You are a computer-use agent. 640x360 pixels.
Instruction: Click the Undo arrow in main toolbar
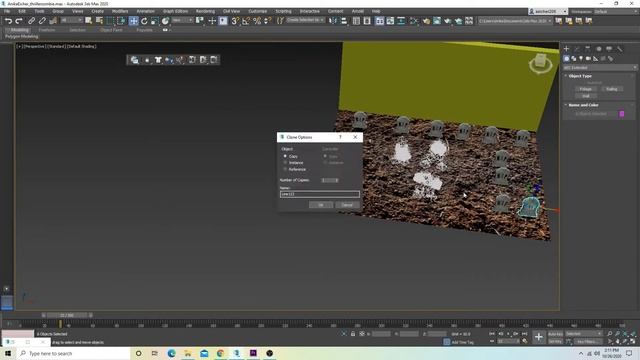click(8, 21)
